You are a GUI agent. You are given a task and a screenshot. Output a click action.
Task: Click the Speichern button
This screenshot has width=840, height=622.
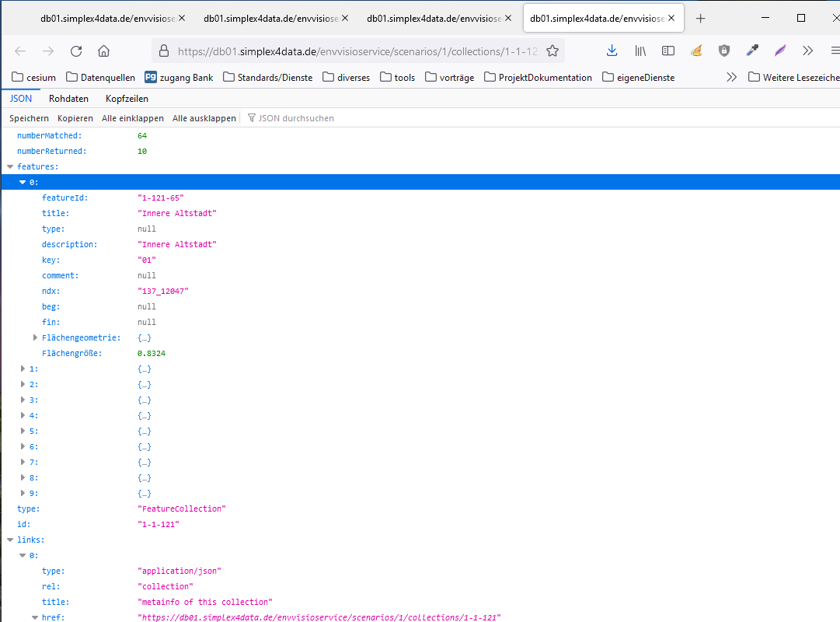tap(29, 118)
